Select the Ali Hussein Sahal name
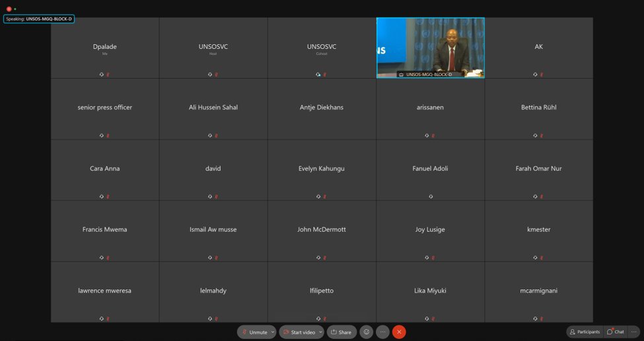 tap(213, 108)
